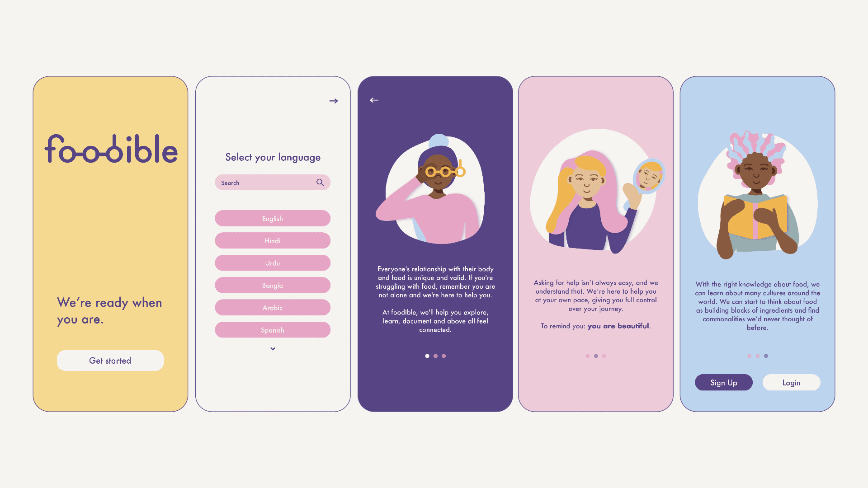Click the search input field for languages

[x=273, y=183]
